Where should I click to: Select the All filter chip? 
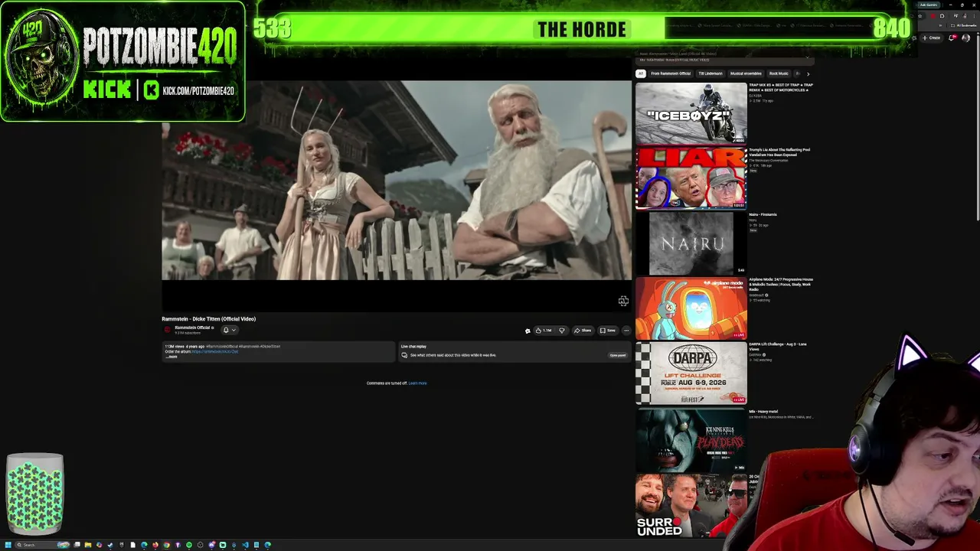[x=641, y=73]
